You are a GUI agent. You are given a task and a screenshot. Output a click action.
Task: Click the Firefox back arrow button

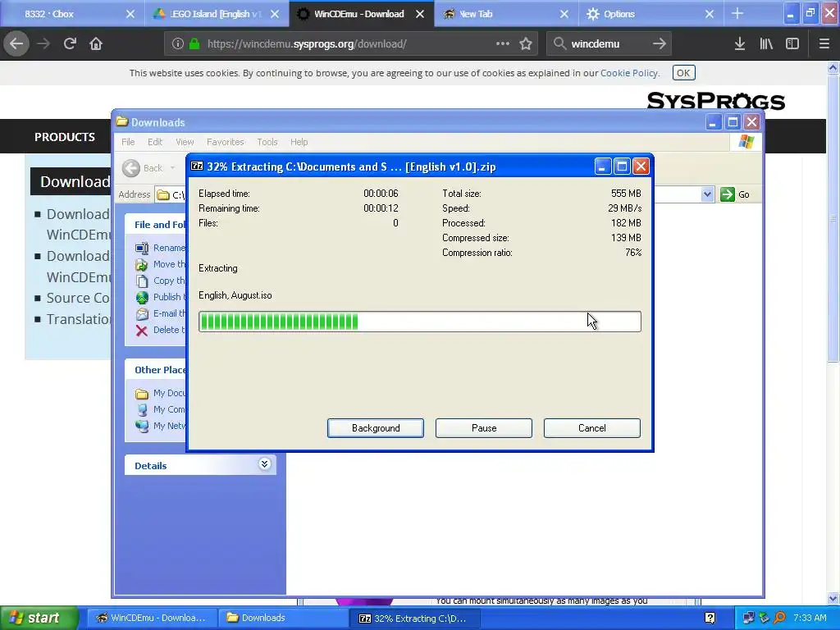click(x=16, y=44)
